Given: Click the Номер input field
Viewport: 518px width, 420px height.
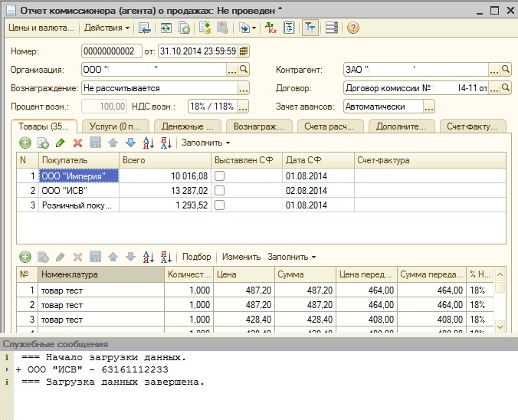Looking at the screenshot, I should 111,51.
